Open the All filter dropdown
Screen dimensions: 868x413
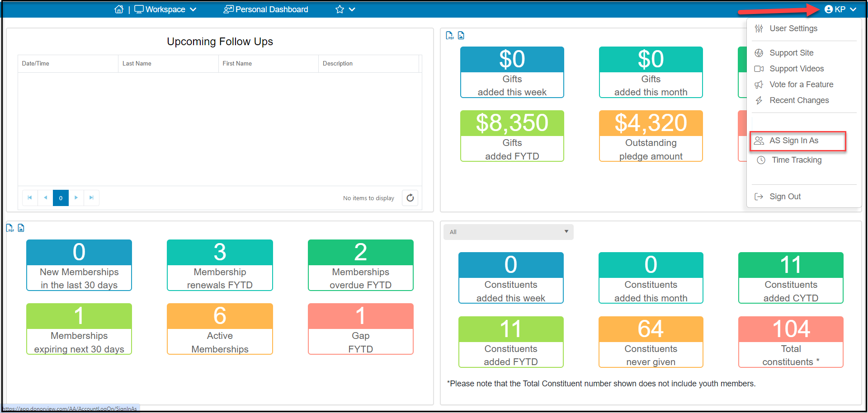tap(509, 232)
